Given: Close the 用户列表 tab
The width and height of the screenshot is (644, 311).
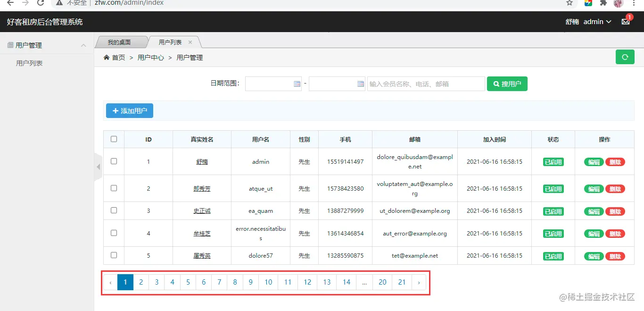Looking at the screenshot, I should 190,42.
